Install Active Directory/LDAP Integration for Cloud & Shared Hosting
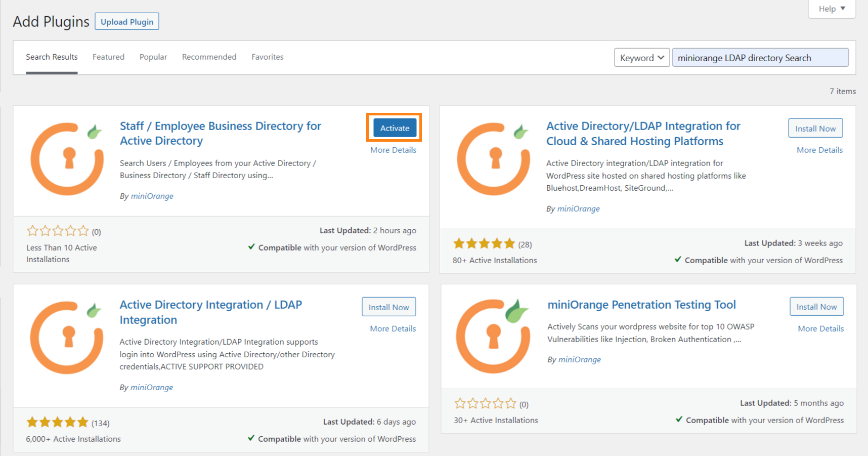This screenshot has height=456, width=868. 815,129
